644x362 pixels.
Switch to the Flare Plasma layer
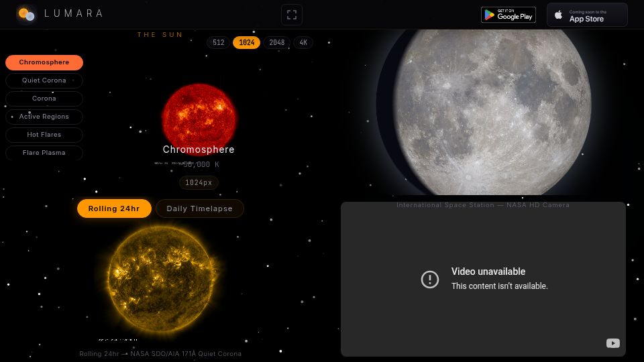(x=44, y=153)
